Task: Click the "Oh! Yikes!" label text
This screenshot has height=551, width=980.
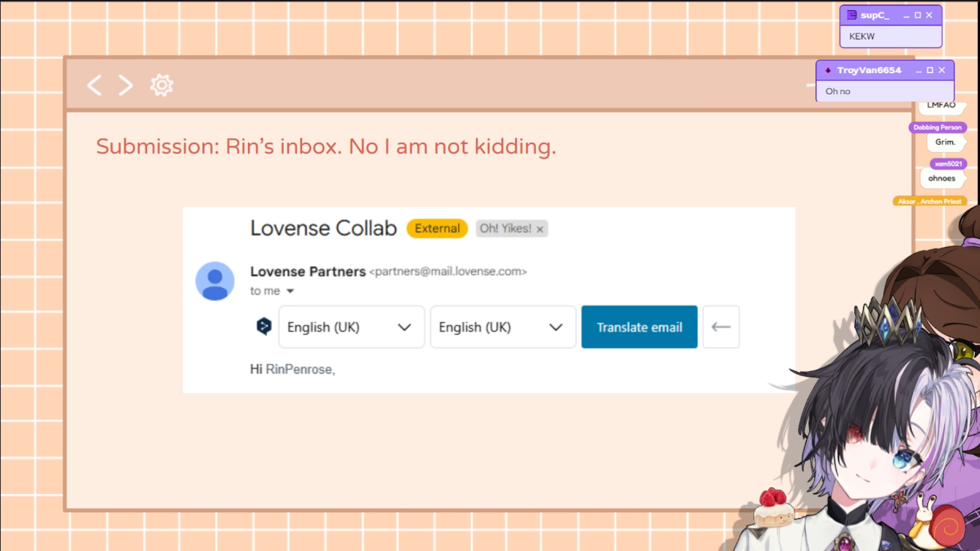Action: [505, 229]
